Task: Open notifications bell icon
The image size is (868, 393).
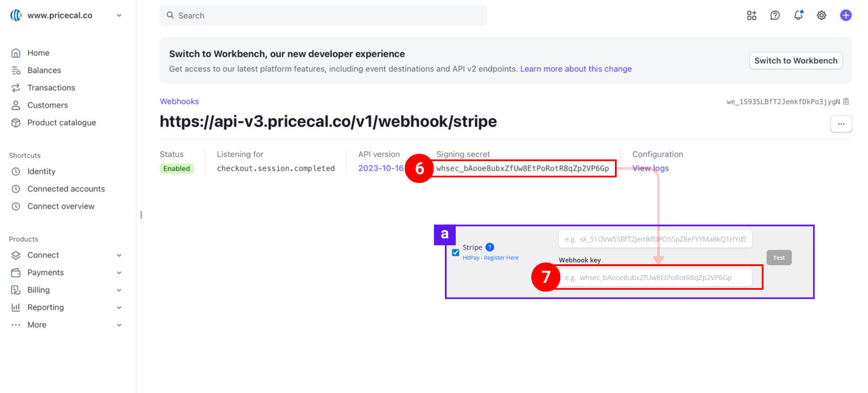Action: (798, 15)
